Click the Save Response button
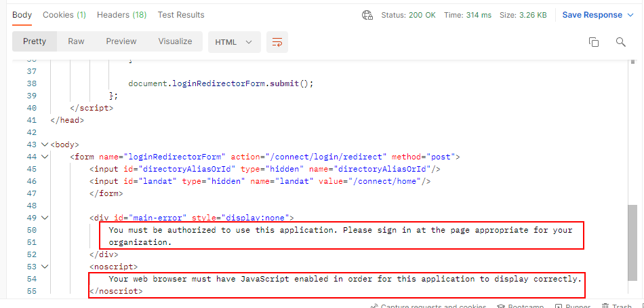 coord(592,15)
